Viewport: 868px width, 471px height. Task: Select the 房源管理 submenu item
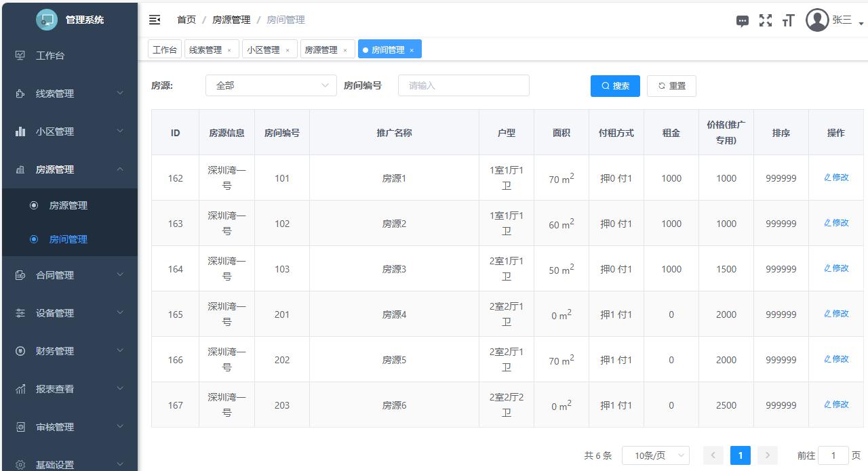click(x=68, y=205)
